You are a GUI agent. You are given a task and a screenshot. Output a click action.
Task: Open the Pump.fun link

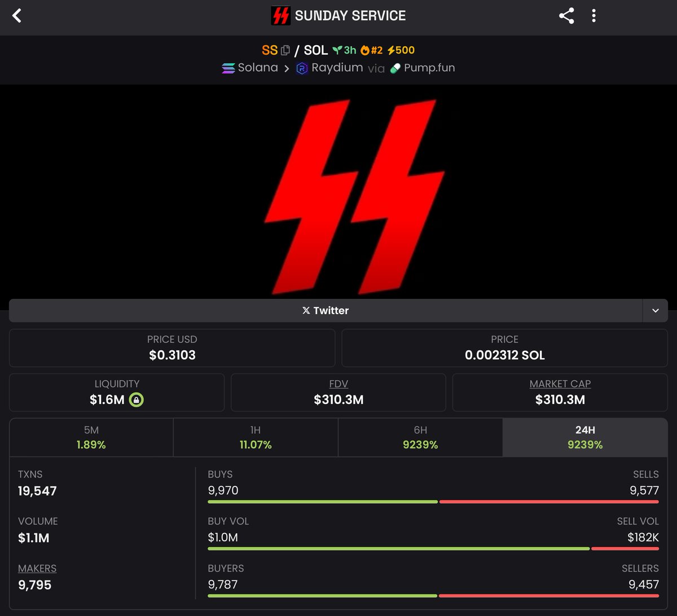click(x=423, y=68)
